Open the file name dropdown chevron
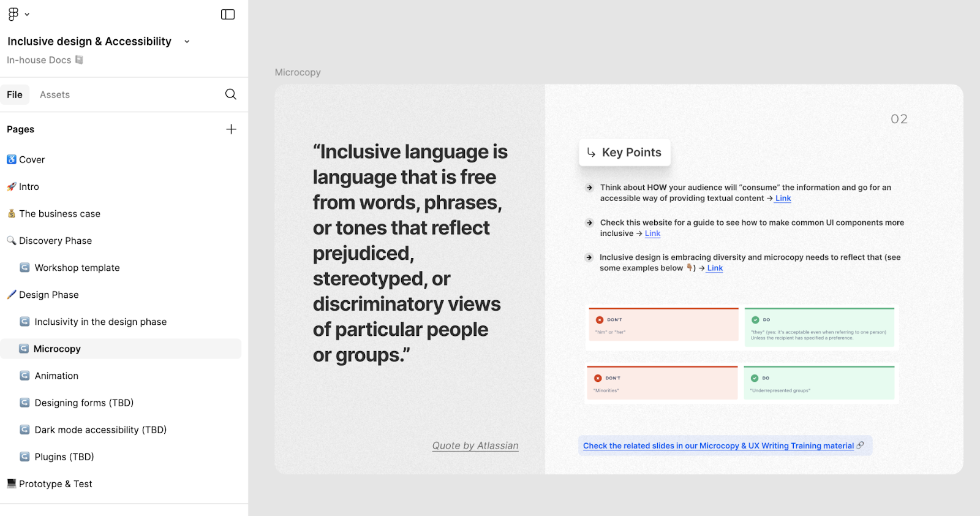 pos(186,41)
